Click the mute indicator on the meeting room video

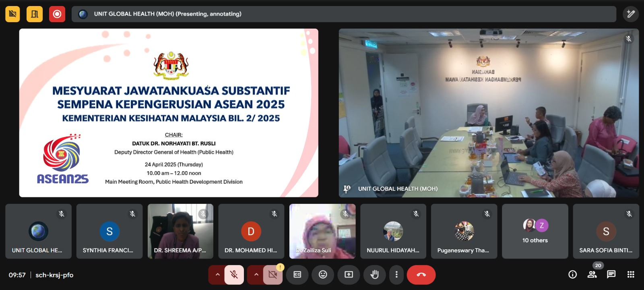tap(629, 39)
